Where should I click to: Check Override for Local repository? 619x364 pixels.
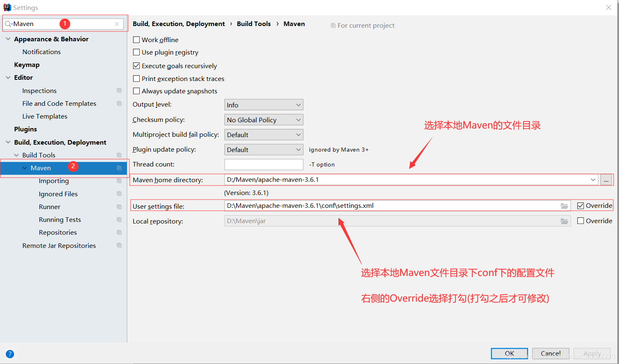(x=581, y=221)
